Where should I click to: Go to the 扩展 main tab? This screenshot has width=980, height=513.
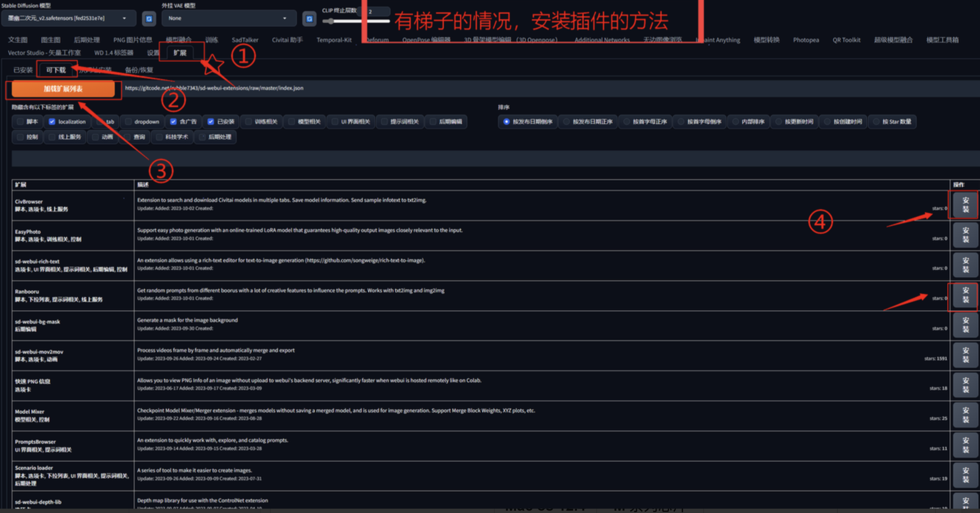[180, 52]
